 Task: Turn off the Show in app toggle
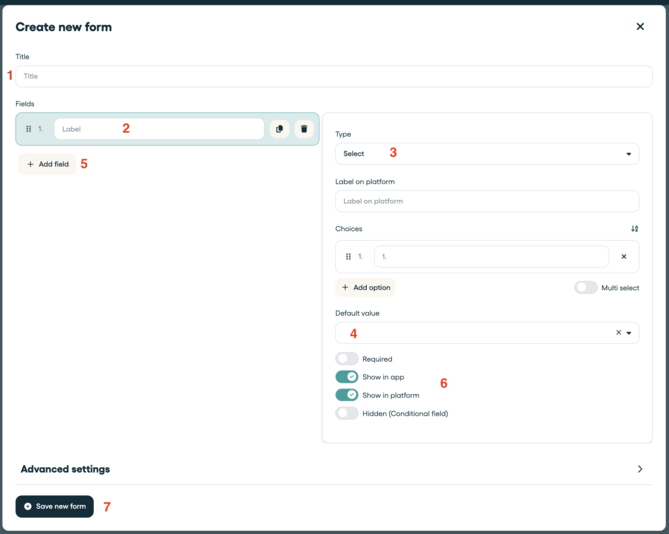coord(346,377)
